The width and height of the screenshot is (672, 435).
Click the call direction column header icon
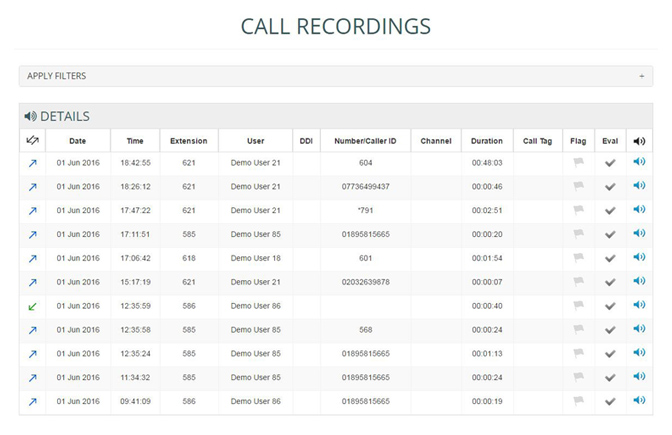pyautogui.click(x=33, y=140)
